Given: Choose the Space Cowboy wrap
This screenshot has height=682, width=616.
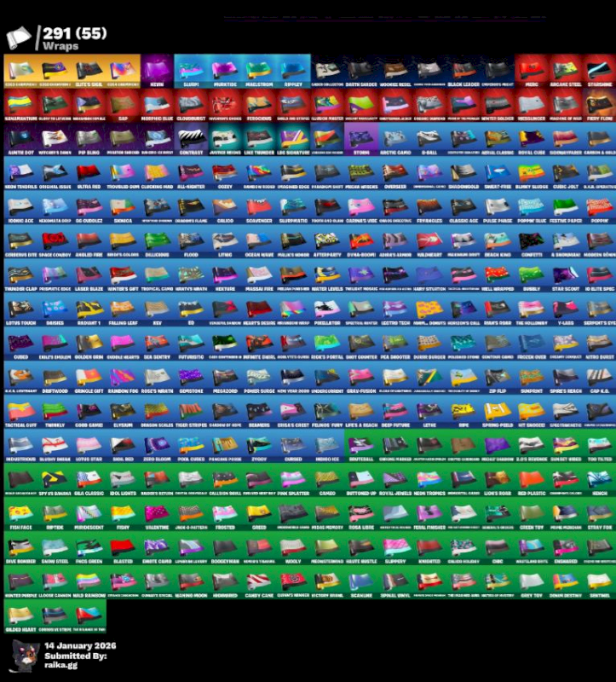Looking at the screenshot, I should pos(55,241).
